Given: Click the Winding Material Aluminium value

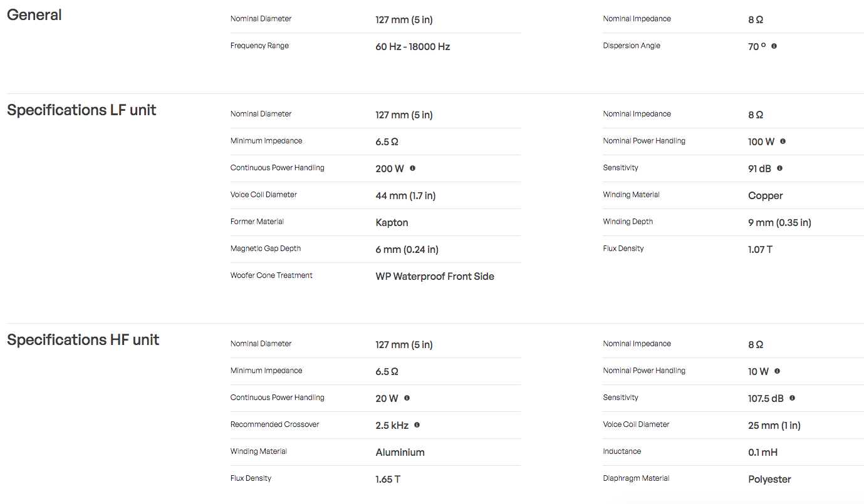Looking at the screenshot, I should tap(400, 452).
